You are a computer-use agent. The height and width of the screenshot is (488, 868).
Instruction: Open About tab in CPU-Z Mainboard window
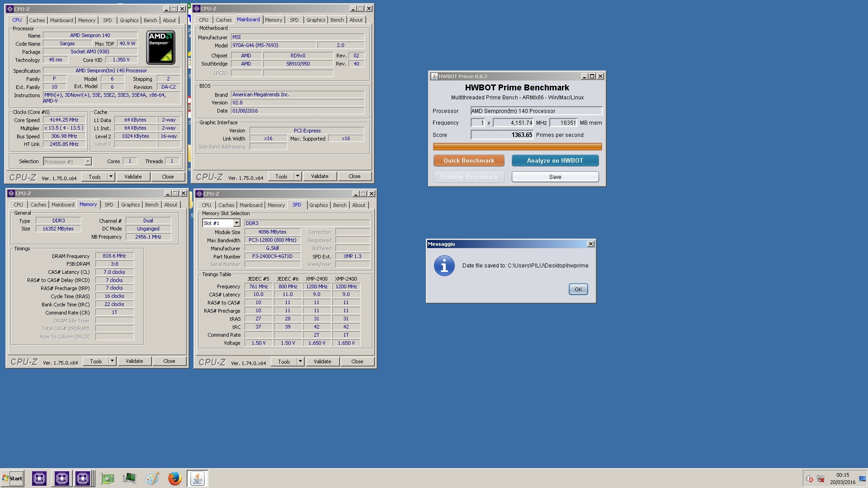tap(356, 20)
